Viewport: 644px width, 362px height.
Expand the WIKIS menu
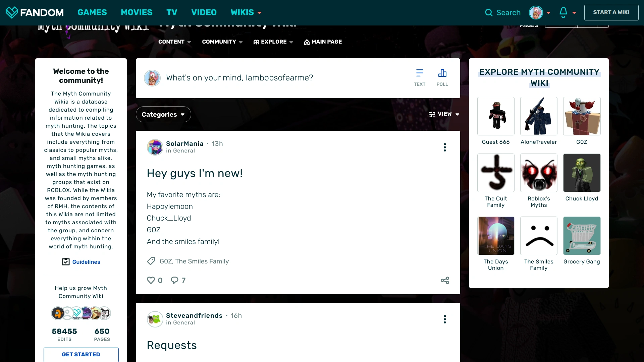(246, 12)
